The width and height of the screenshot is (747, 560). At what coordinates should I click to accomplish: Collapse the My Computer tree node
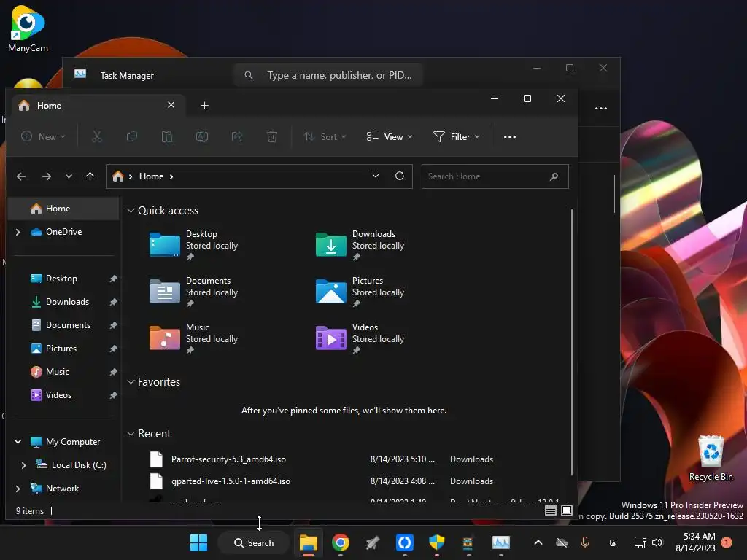pyautogui.click(x=18, y=441)
